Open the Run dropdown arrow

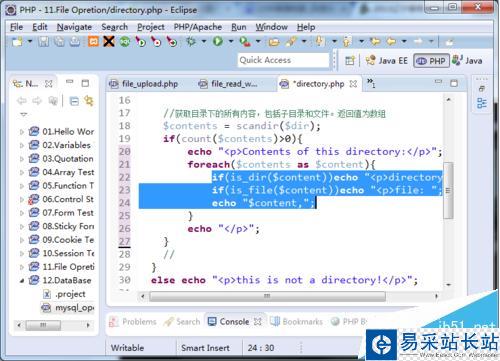pos(231,42)
